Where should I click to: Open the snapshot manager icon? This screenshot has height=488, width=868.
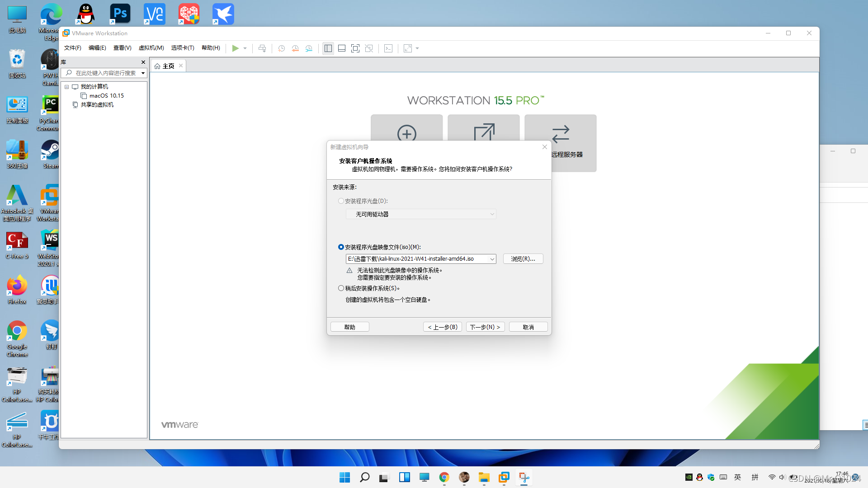coord(309,48)
